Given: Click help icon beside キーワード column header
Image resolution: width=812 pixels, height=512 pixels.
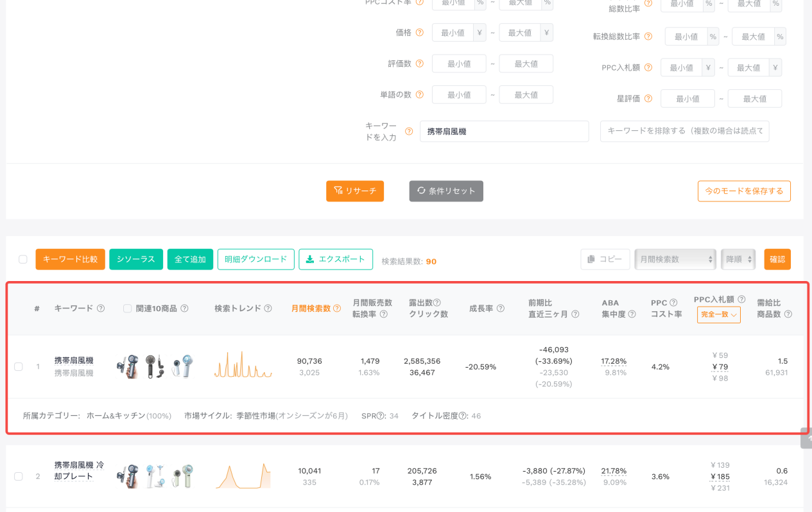Looking at the screenshot, I should click(x=101, y=309).
